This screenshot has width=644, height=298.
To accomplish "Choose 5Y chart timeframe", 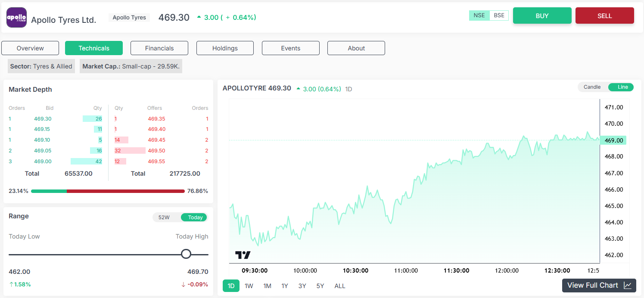I will click(320, 286).
